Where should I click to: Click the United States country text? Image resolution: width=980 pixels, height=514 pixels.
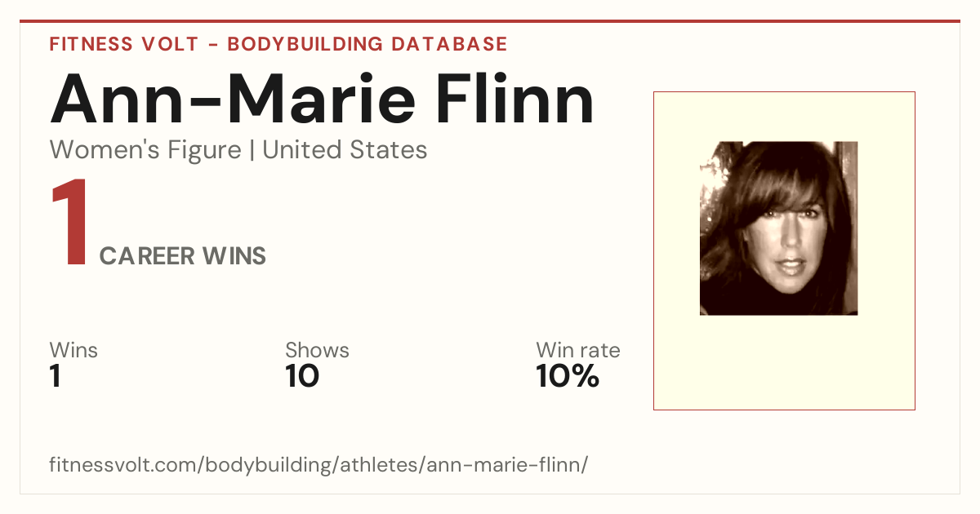coord(345,150)
